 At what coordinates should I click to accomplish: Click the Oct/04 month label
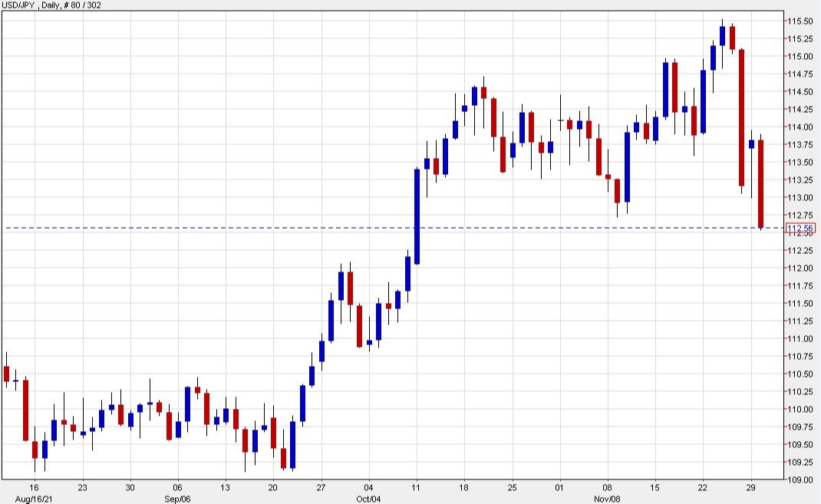(x=368, y=499)
